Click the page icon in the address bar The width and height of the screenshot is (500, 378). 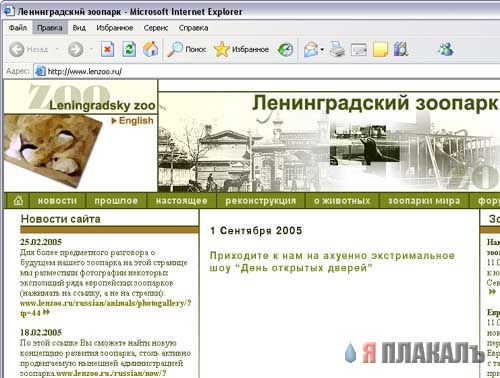(x=40, y=71)
